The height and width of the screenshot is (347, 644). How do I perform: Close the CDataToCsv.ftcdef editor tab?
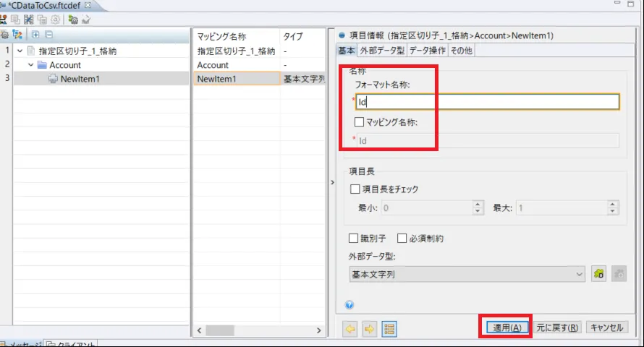pos(88,5)
